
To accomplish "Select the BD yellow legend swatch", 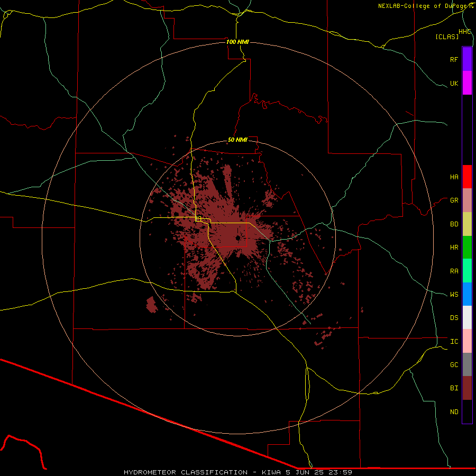I will click(467, 224).
